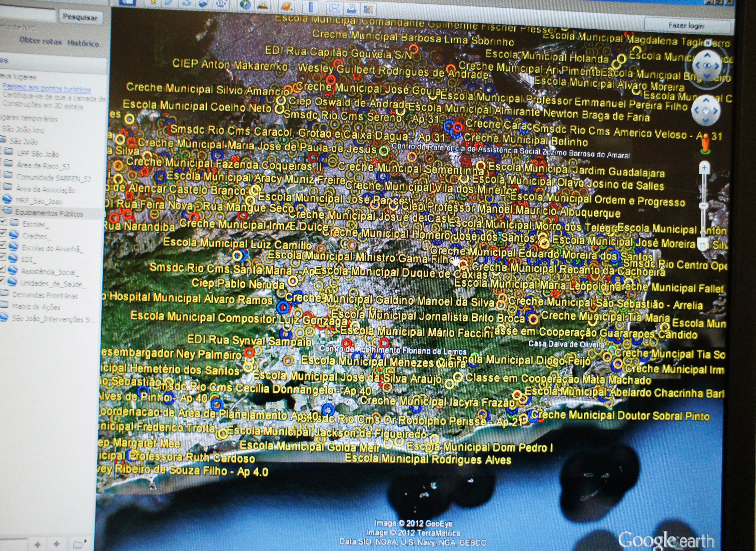Screen dimensions: 756x551
Task: Click the view in Google Maps icon
Action: point(368,10)
